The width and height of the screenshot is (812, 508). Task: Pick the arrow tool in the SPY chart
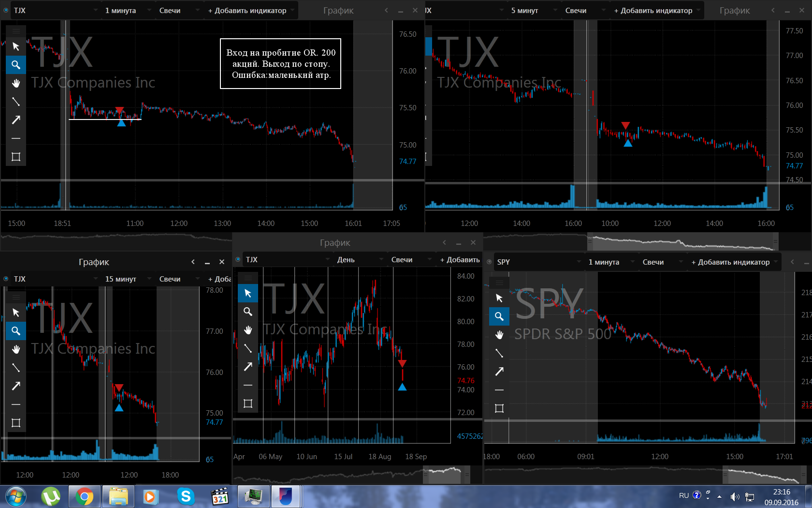[x=499, y=372]
